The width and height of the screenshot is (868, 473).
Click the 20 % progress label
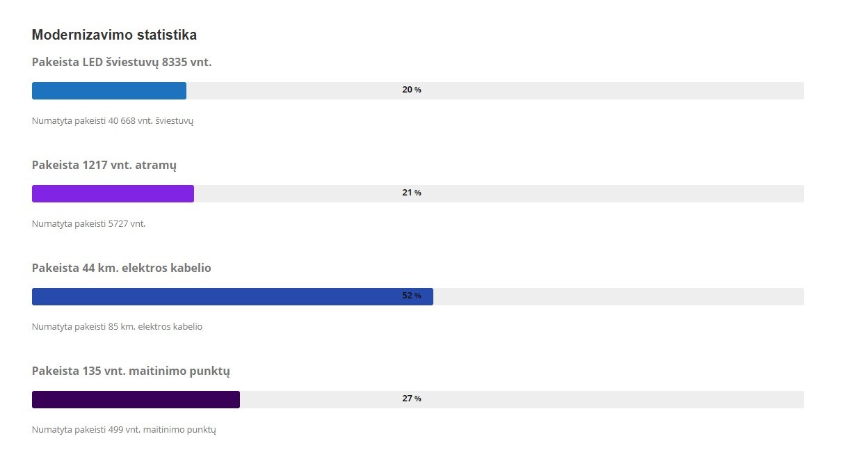[411, 90]
